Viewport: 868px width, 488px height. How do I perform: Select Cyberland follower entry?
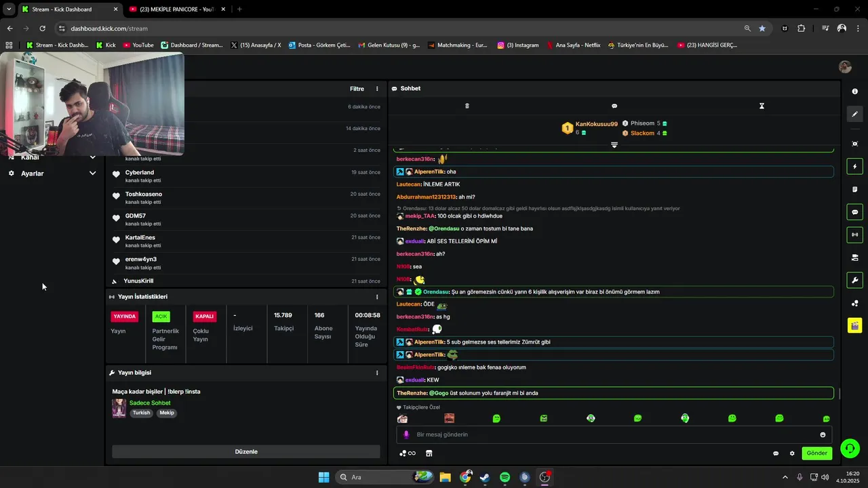click(x=246, y=176)
